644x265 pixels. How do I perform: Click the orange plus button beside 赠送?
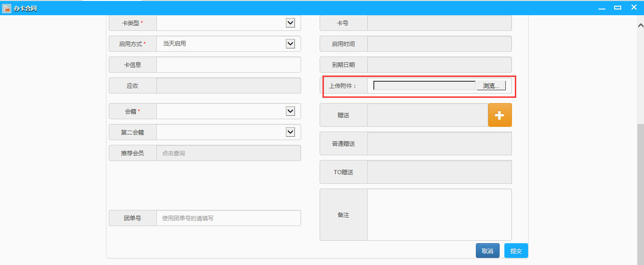click(x=500, y=115)
